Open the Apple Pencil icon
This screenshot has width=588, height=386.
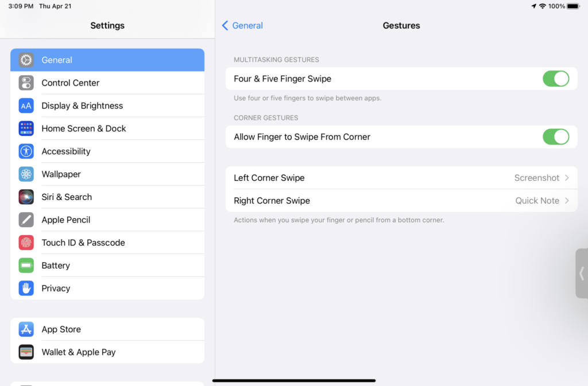(26, 220)
